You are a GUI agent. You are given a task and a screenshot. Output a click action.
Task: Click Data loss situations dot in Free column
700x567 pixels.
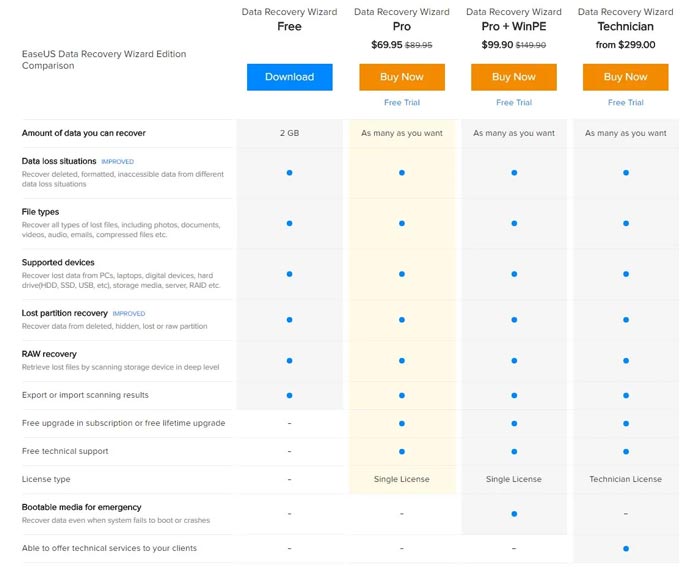(x=289, y=173)
